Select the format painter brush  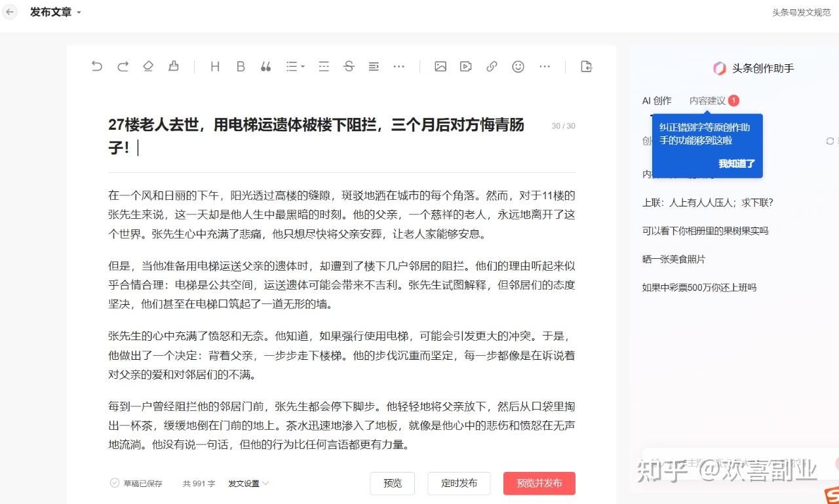tap(174, 66)
